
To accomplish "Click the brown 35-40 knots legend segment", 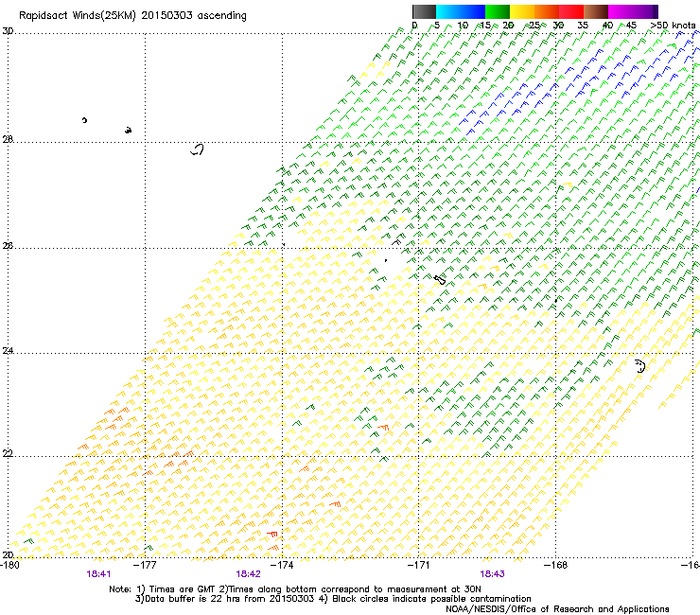I will pyautogui.click(x=596, y=11).
